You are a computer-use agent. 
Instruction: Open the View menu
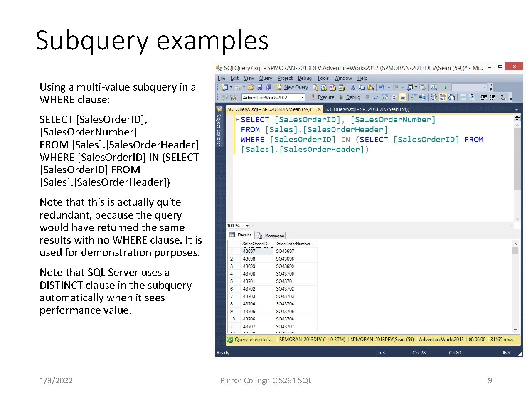249,78
